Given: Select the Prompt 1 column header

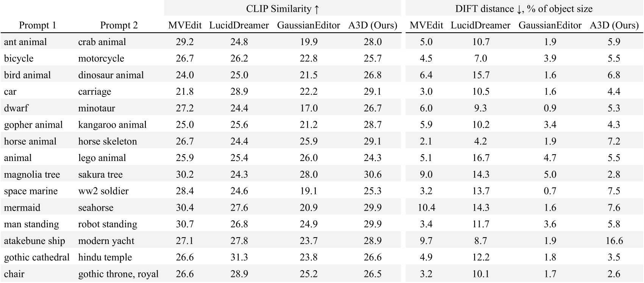Looking at the screenshot, I should (38, 25).
